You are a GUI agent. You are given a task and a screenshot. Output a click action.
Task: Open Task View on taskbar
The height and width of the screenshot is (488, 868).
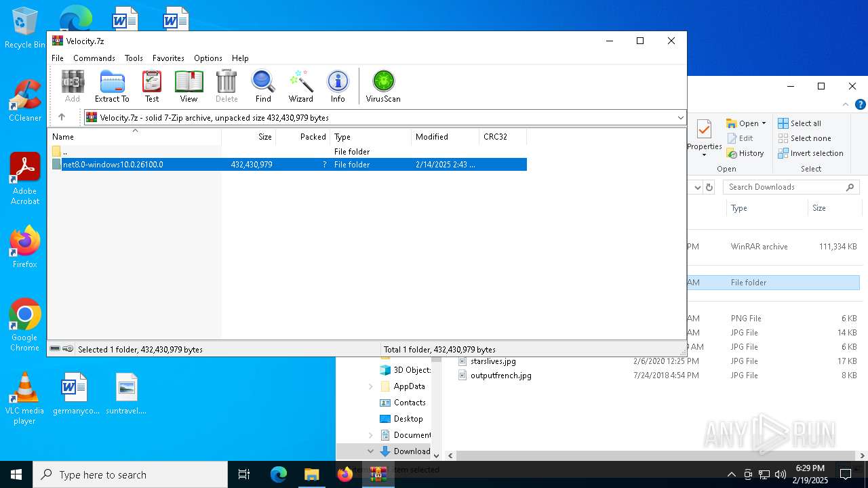[244, 474]
